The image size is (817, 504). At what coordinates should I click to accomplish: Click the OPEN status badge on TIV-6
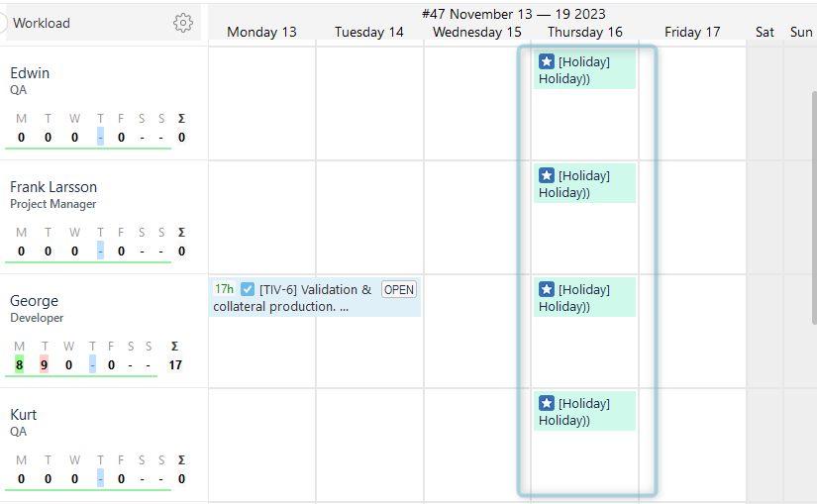click(x=399, y=289)
